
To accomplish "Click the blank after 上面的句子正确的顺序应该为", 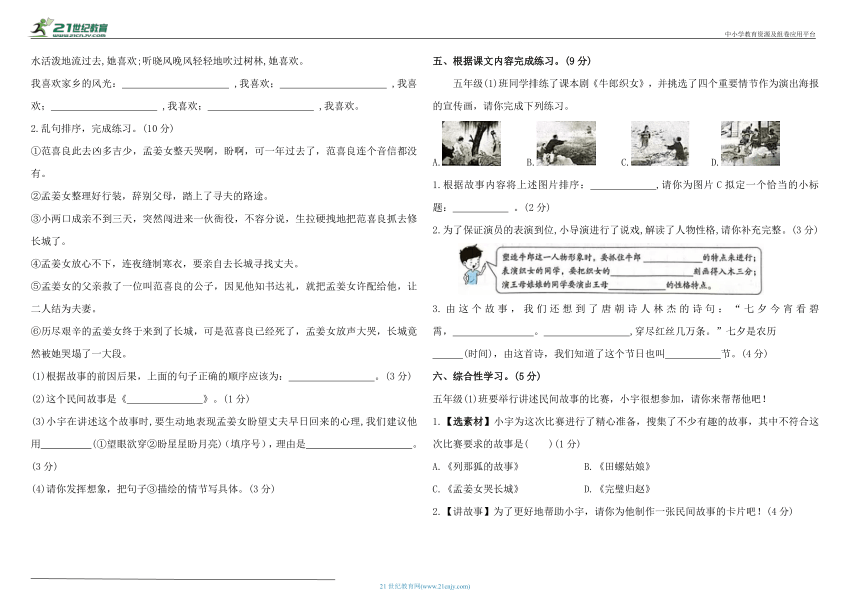I will [x=332, y=377].
